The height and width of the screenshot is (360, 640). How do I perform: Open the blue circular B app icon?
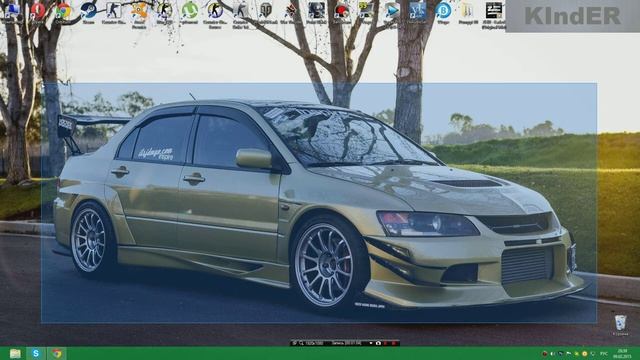pos(443,10)
